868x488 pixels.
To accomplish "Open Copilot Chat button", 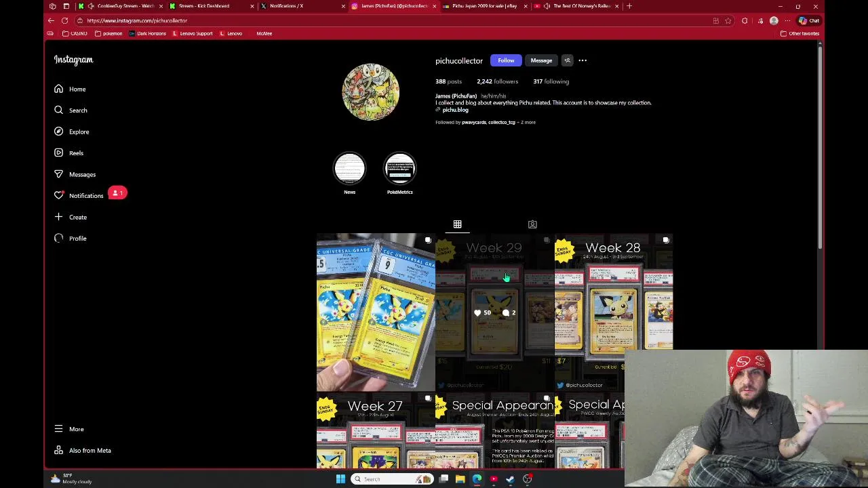I will (809, 20).
